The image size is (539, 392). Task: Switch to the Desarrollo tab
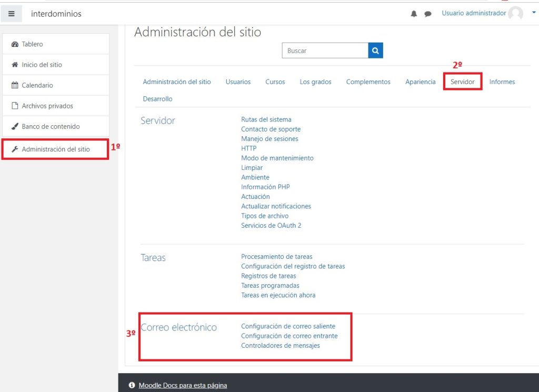click(x=157, y=98)
